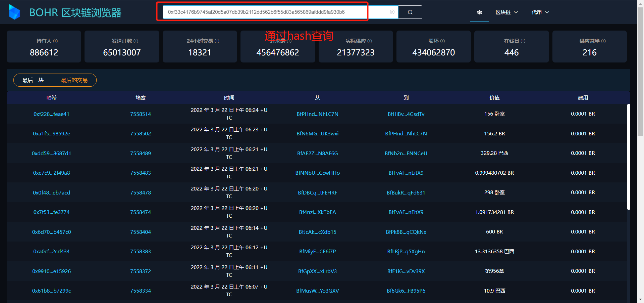Click the BOHR logo icon
This screenshot has width=644, height=303.
[x=14, y=12]
